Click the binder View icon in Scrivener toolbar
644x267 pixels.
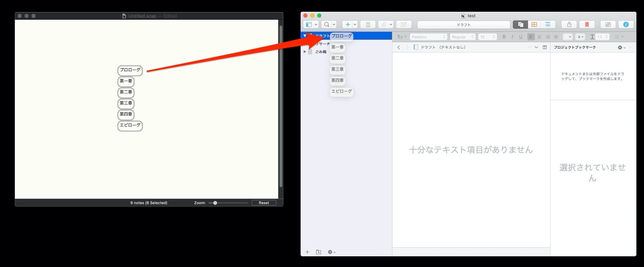click(309, 25)
